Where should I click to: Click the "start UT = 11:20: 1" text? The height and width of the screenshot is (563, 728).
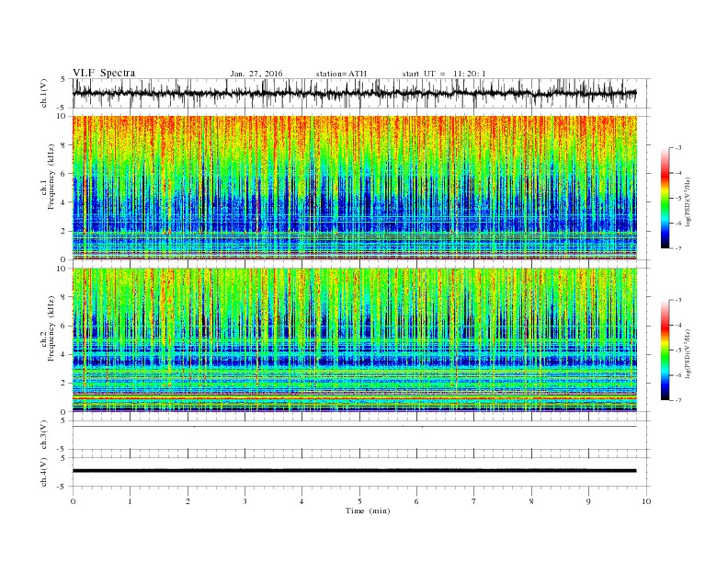[x=444, y=74]
